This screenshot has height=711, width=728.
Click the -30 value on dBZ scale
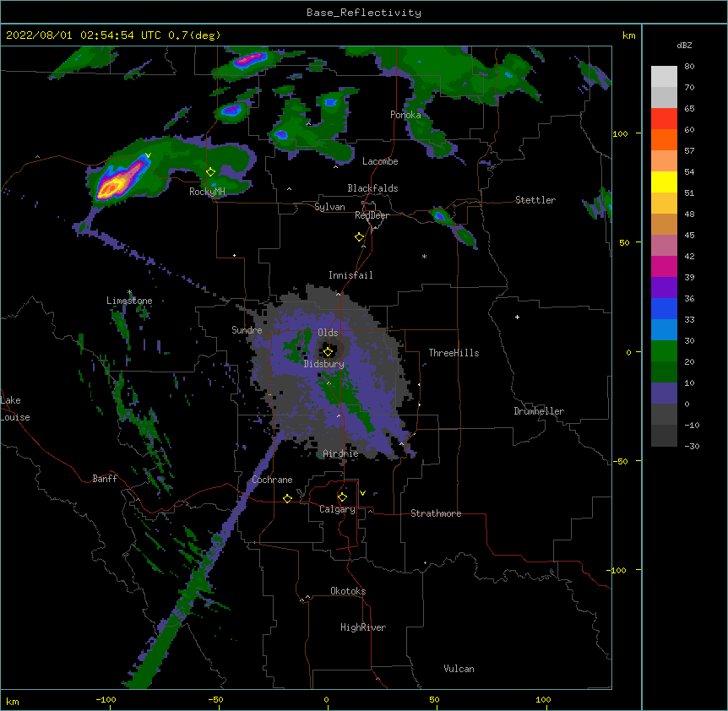pyautogui.click(x=692, y=446)
